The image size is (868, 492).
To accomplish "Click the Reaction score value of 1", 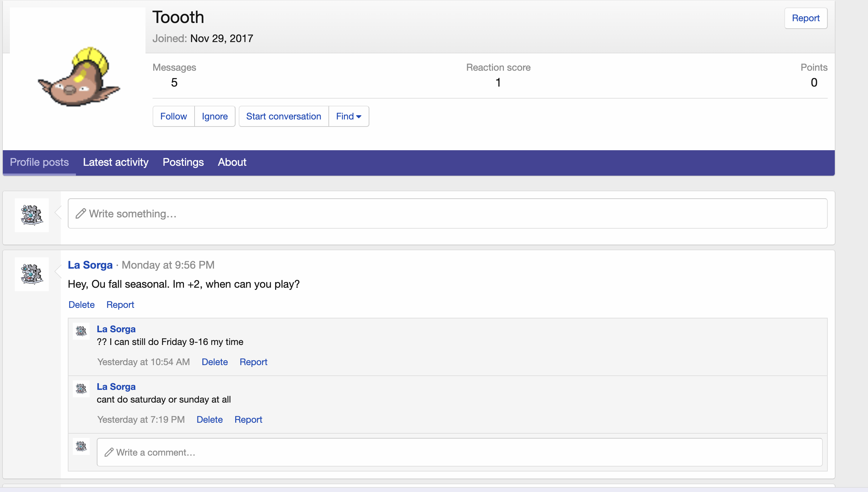I will [498, 83].
